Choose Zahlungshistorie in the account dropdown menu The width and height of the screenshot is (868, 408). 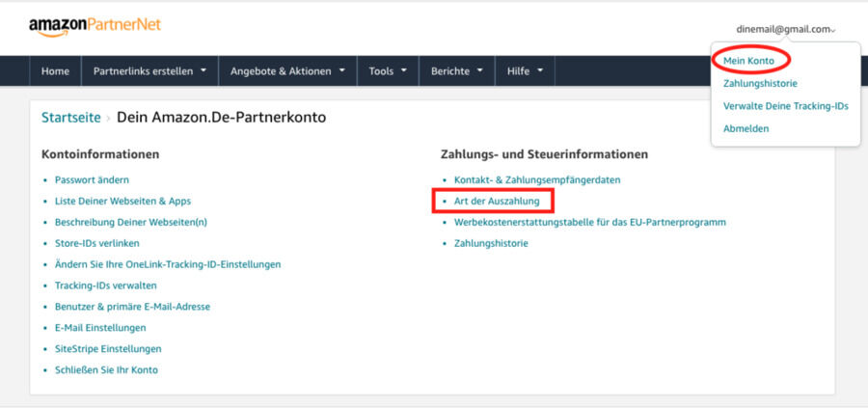tap(760, 84)
